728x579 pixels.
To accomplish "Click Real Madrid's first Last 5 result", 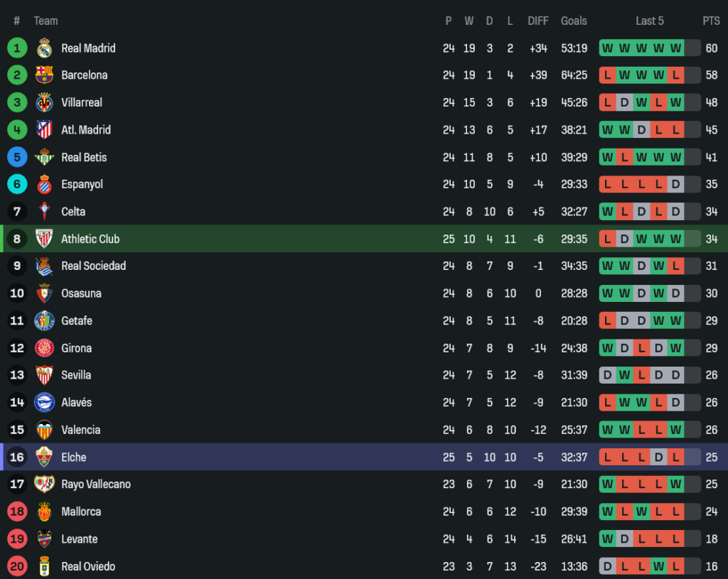I will pos(607,48).
